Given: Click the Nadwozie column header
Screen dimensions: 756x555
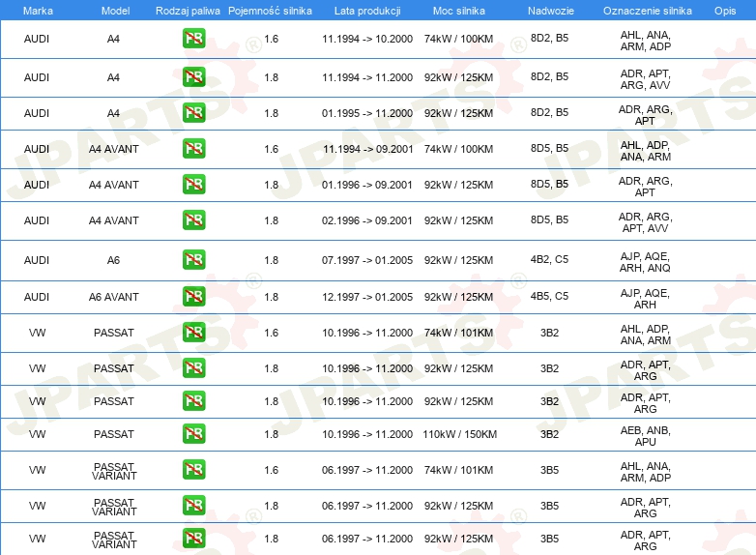Looking at the screenshot, I should (x=551, y=11).
